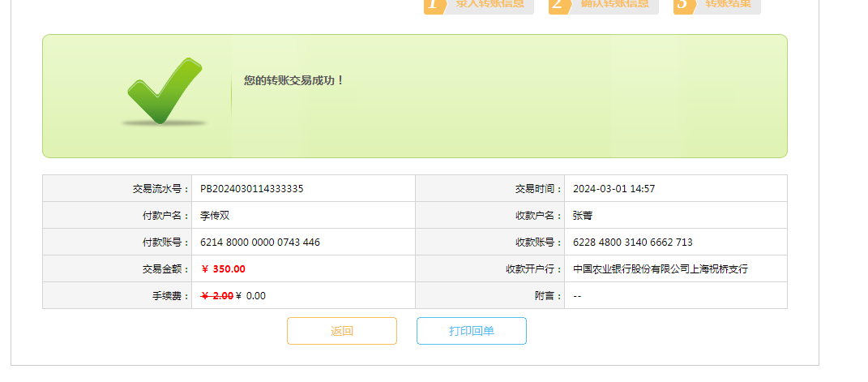
Task: Click the step 1 number badge
Action: click(434, 5)
